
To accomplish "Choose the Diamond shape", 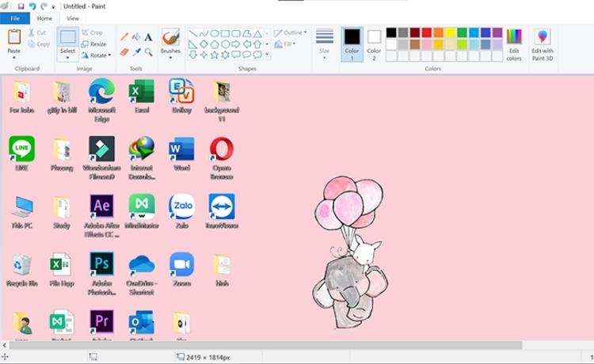I will point(204,44).
